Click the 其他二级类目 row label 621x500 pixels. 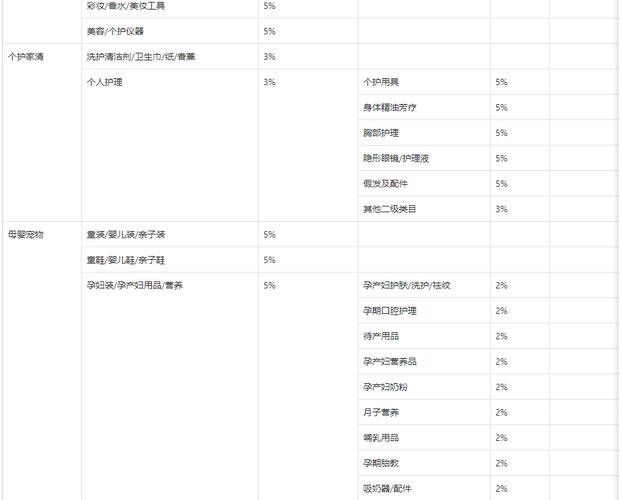(x=389, y=209)
